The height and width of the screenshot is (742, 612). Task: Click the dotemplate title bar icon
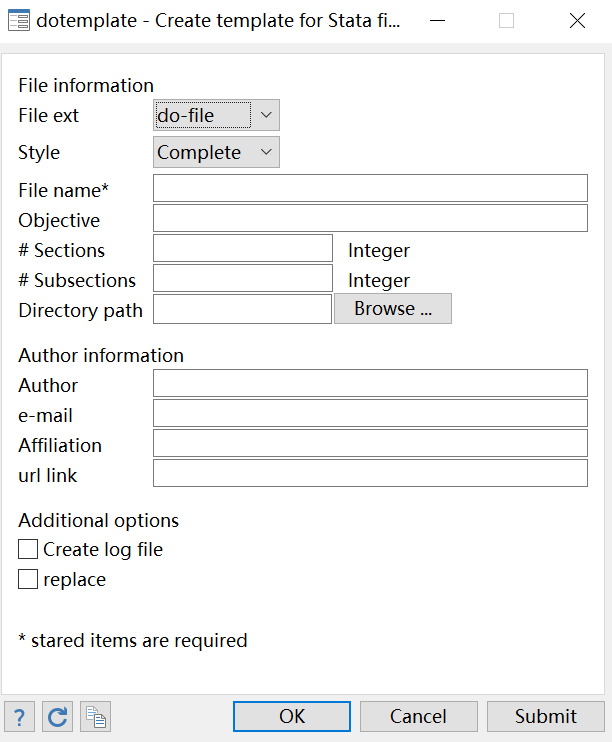pos(18,20)
